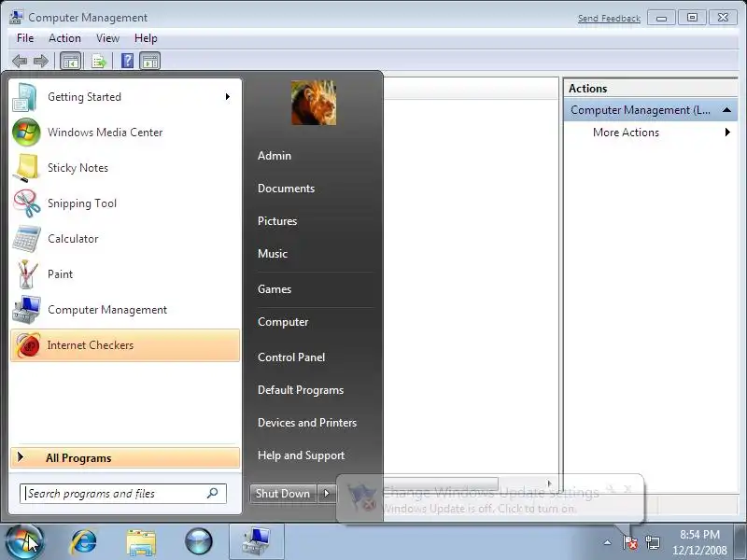This screenshot has width=747, height=560.
Task: Open the Help menu
Action: pyautogui.click(x=146, y=38)
